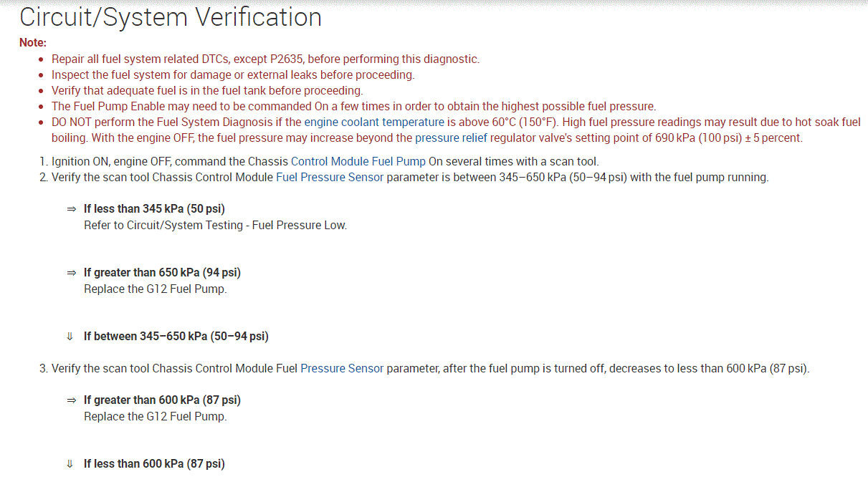Click the note about repairing fuel system DTCs
868x482 pixels.
click(265, 59)
